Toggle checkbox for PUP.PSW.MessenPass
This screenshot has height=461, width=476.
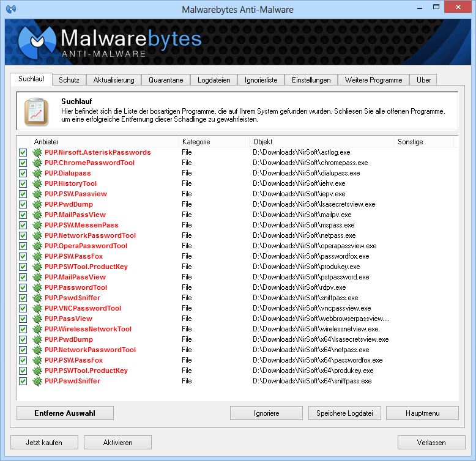point(23,225)
